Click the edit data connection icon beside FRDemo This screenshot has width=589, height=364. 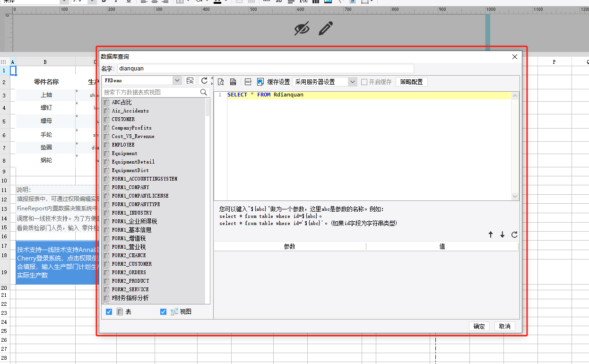190,81
